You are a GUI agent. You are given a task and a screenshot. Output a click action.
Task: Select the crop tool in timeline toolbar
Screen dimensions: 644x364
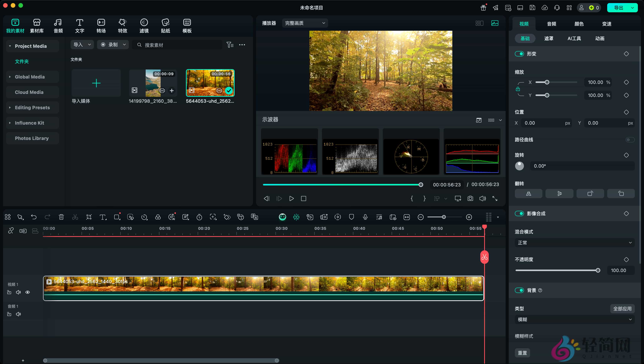coord(89,217)
